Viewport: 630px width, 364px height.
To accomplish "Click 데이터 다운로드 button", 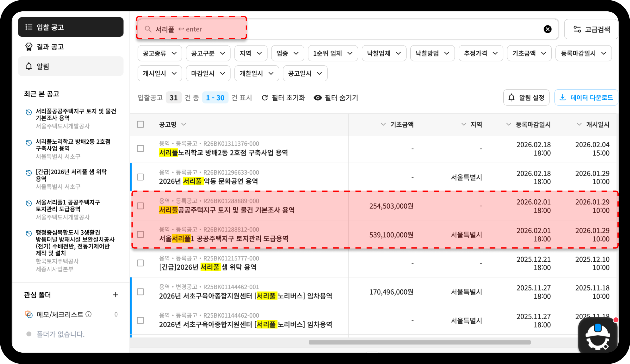I will click(x=586, y=98).
